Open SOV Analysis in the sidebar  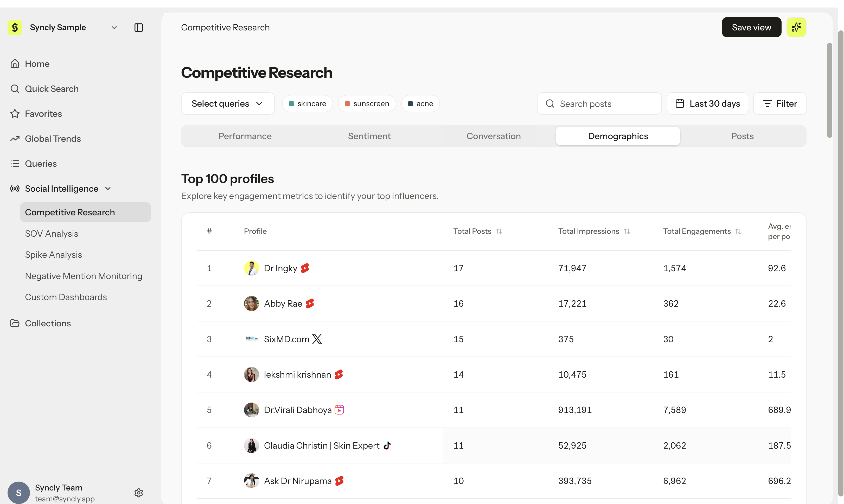tap(52, 234)
